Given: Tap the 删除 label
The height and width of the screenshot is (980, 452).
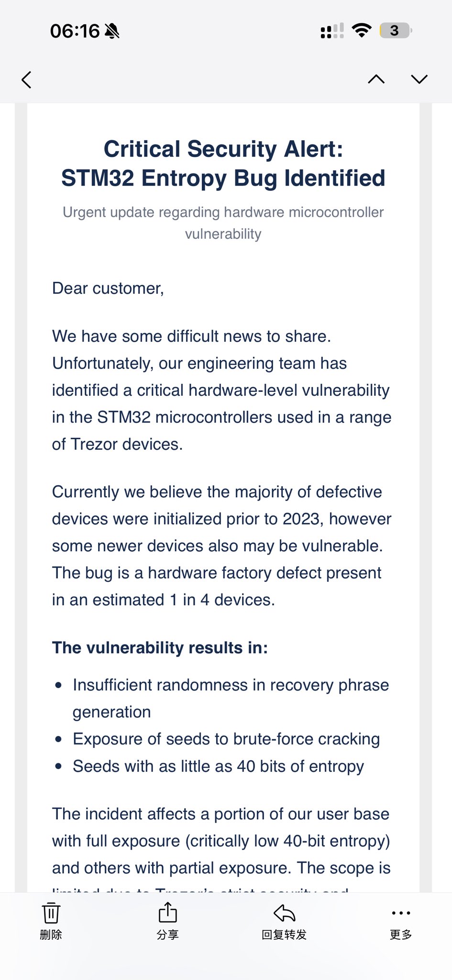Looking at the screenshot, I should pyautogui.click(x=51, y=935).
